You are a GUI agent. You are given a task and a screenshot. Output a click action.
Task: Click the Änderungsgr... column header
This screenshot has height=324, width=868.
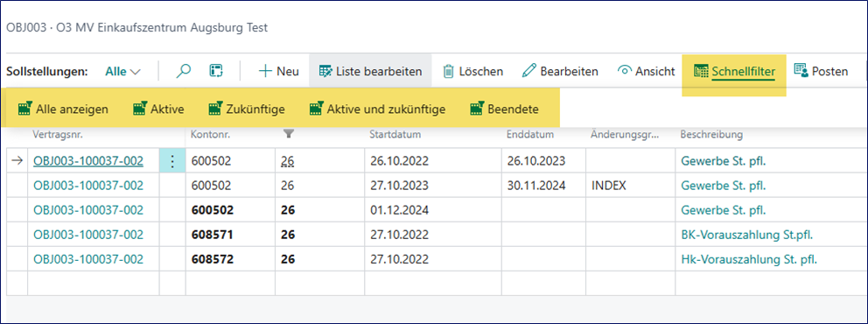tap(625, 135)
